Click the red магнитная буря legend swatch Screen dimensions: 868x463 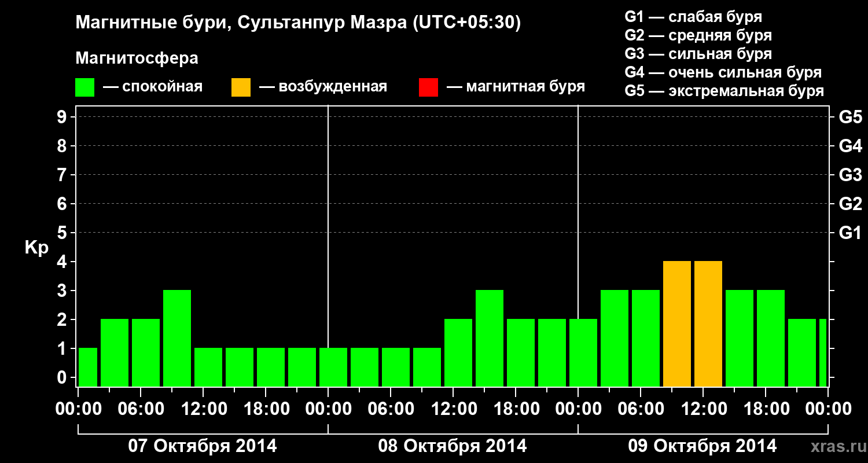[x=428, y=87]
